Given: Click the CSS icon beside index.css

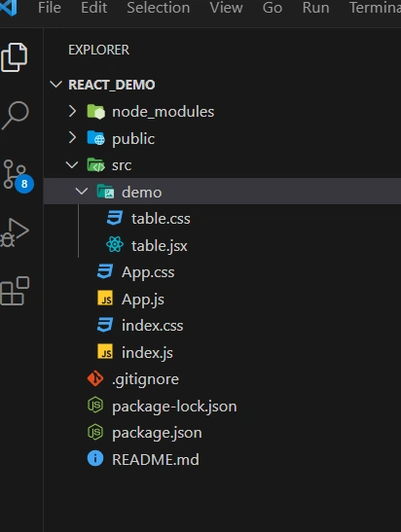Looking at the screenshot, I should click(x=105, y=325).
